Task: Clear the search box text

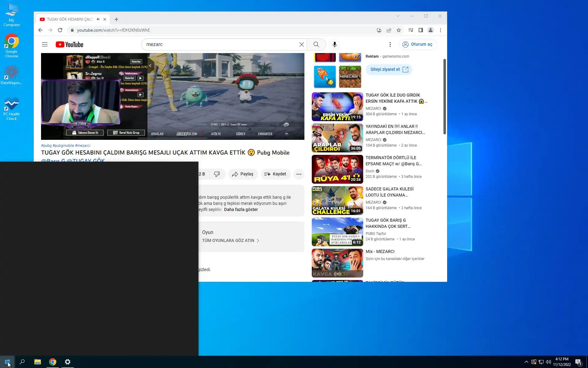Action: 301,44
